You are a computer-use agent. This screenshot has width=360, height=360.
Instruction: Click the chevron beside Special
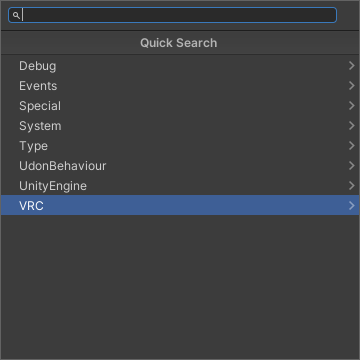[x=352, y=106]
